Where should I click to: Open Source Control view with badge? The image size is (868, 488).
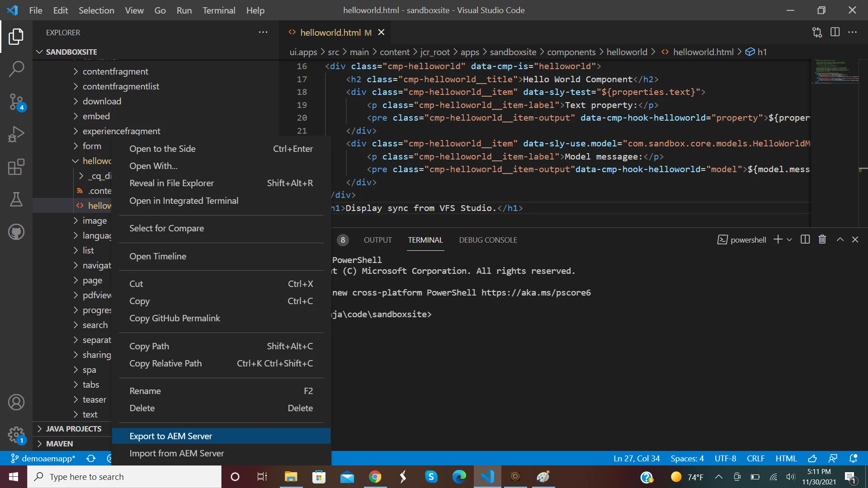16,102
